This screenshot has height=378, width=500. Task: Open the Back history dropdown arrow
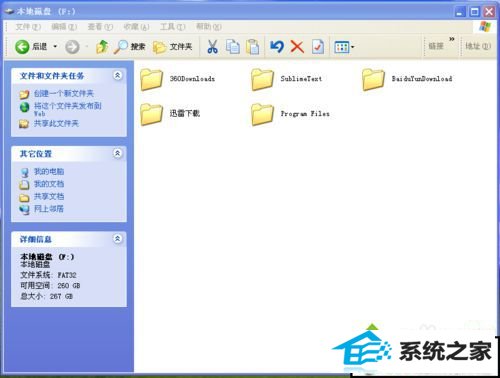pyautogui.click(x=55, y=46)
